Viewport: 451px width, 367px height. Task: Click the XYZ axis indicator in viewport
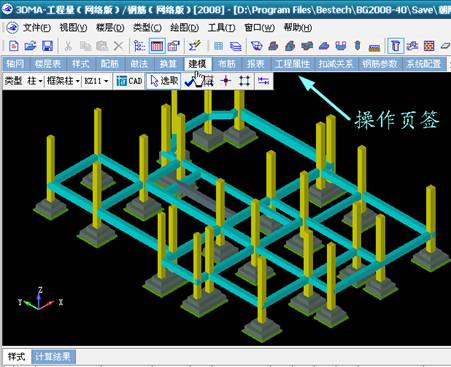click(x=40, y=299)
